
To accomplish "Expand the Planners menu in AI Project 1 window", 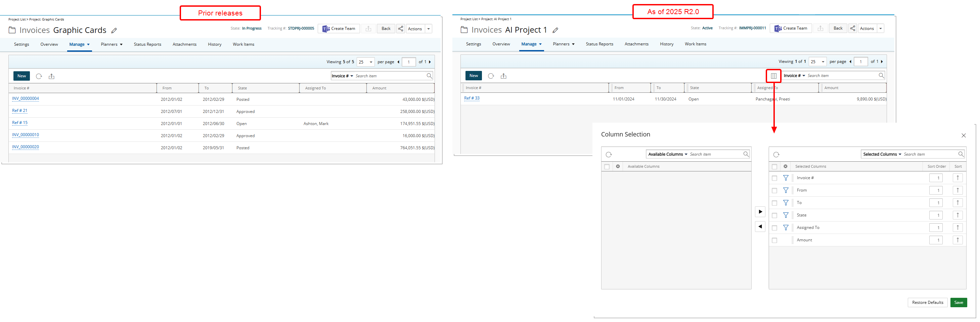I will (x=564, y=44).
